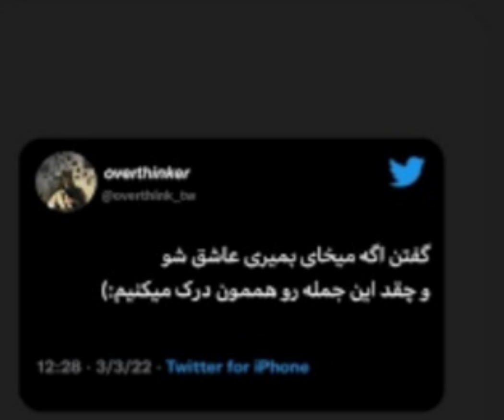Open the overthinker profile picture
The height and width of the screenshot is (420, 504).
click(x=67, y=181)
